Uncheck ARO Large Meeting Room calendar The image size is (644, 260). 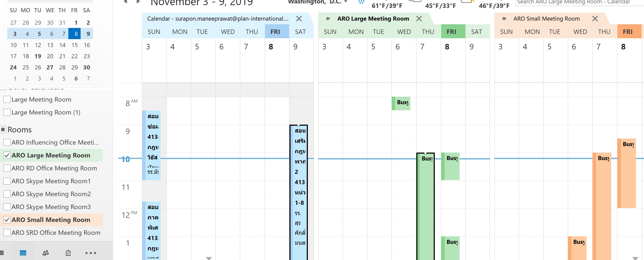tap(7, 155)
